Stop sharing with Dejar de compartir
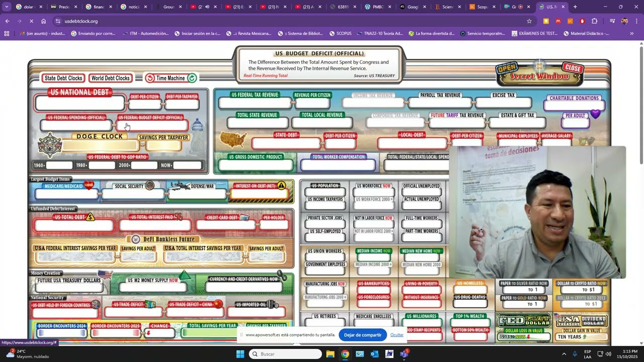This screenshot has height=362, width=644. tap(363, 335)
